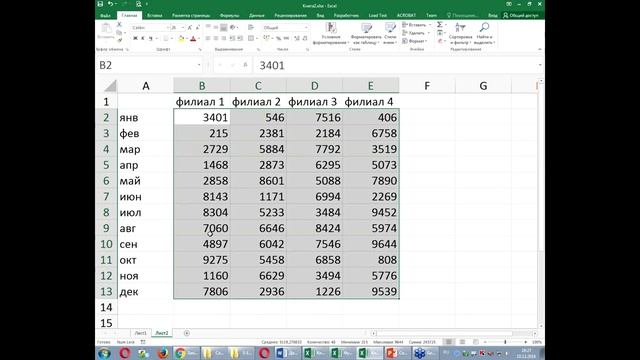The width and height of the screenshot is (640, 360).
Task: Open the File tab
Action: (x=105, y=16)
